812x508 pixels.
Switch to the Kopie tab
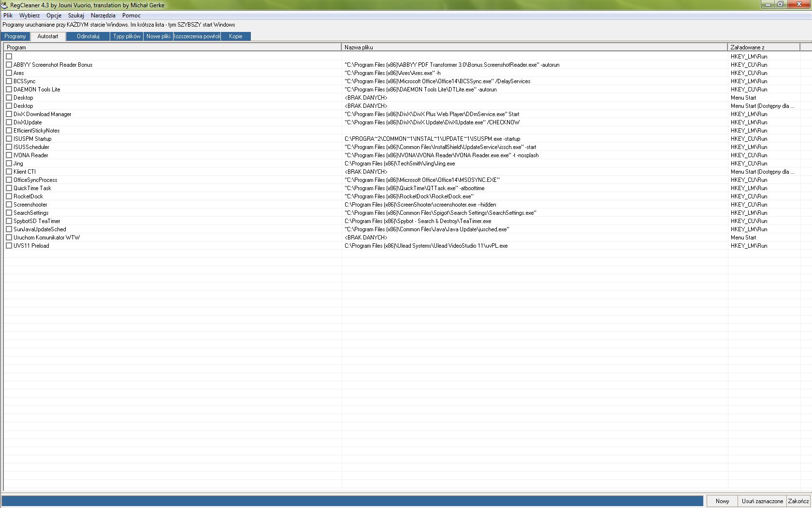(236, 36)
